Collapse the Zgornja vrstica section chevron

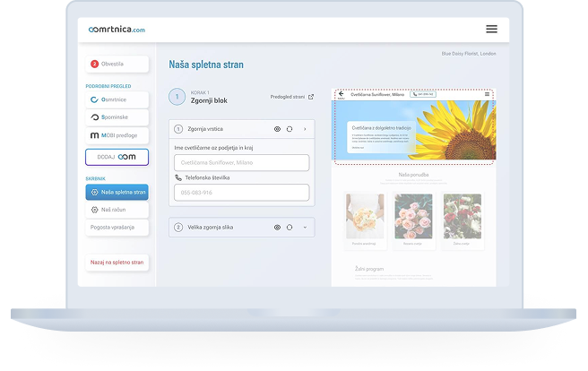click(305, 129)
